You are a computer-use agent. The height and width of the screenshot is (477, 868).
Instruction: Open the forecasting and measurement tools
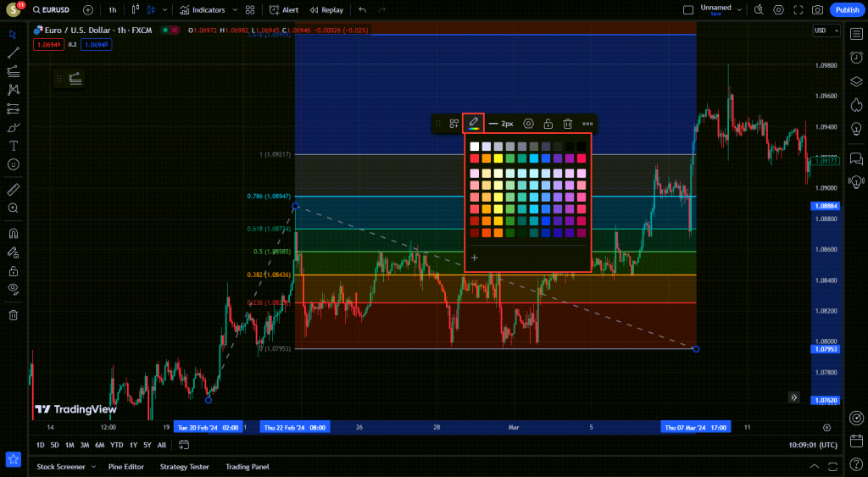click(x=14, y=108)
